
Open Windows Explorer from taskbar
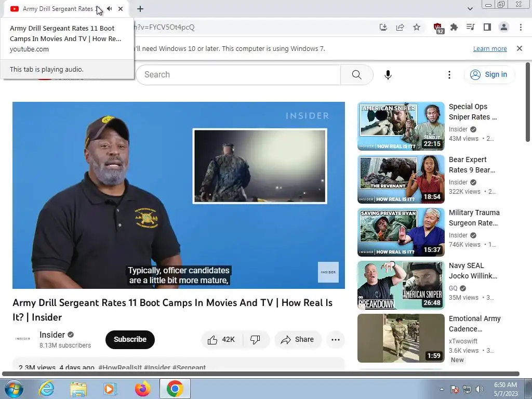(78, 389)
